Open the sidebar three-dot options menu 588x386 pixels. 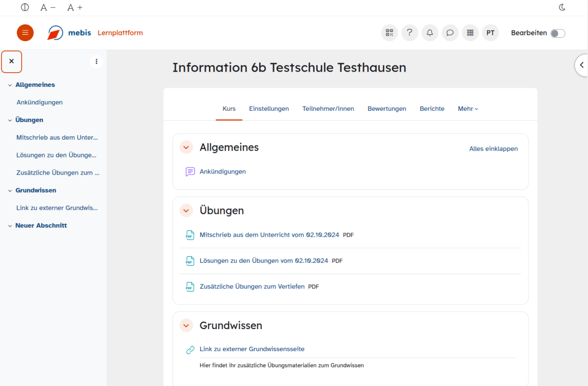(x=97, y=61)
